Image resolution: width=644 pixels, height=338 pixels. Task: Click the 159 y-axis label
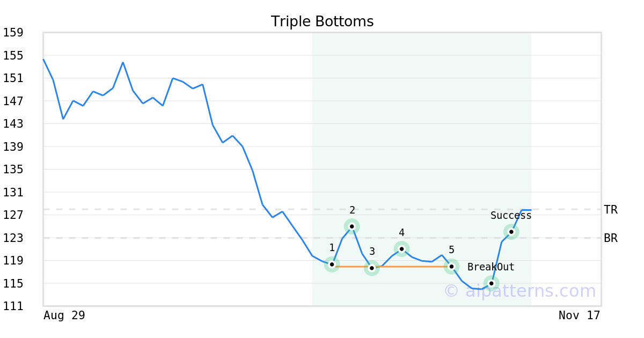click(13, 33)
